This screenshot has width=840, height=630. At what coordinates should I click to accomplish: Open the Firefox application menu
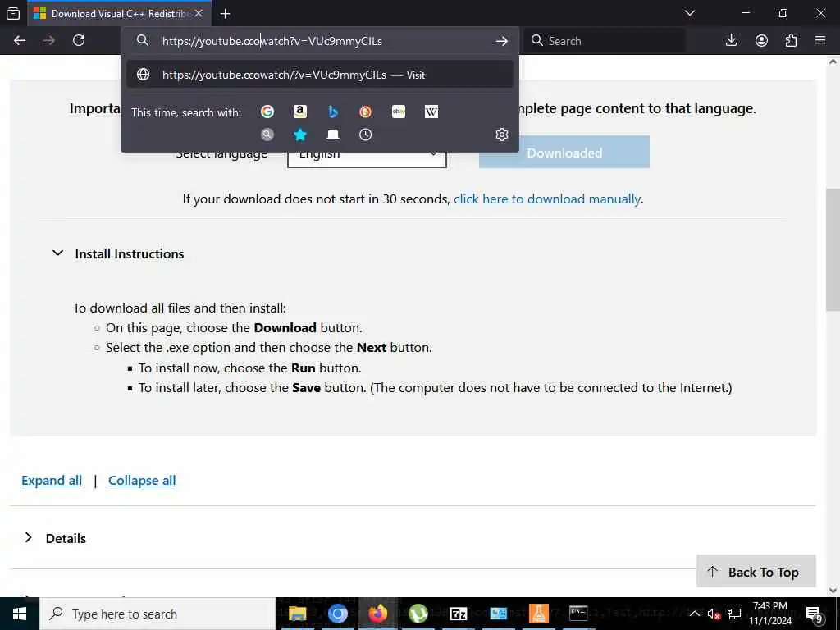coord(820,41)
